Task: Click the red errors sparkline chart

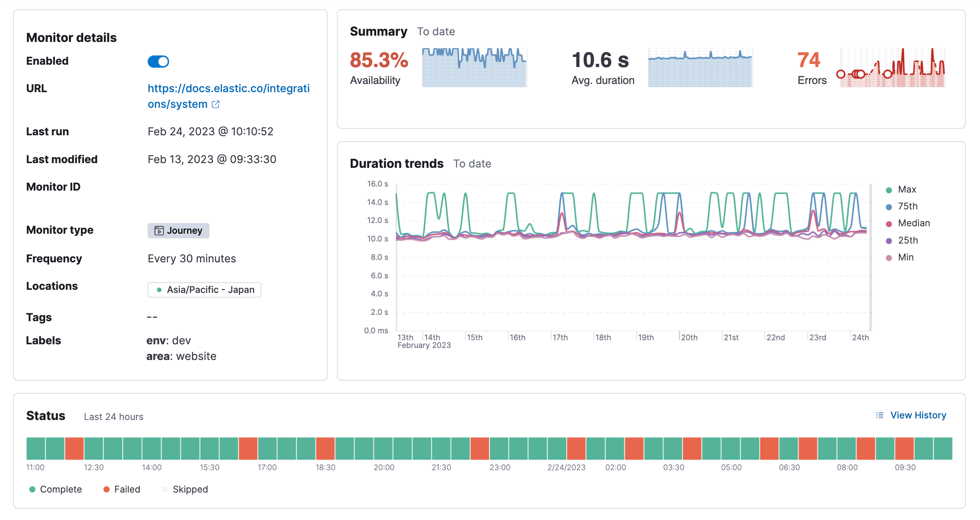Action: click(892, 67)
